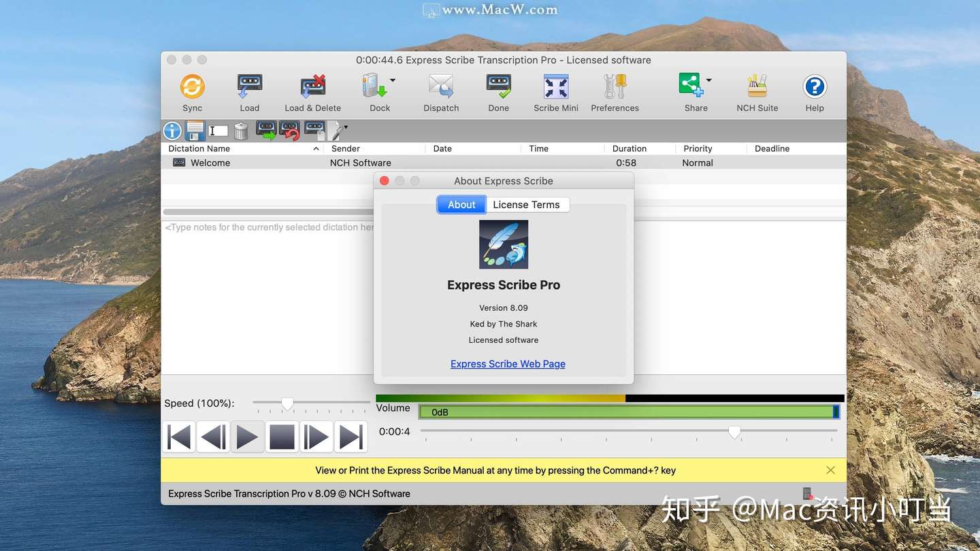Click the Deadline column header
The width and height of the screenshot is (980, 551).
point(796,148)
